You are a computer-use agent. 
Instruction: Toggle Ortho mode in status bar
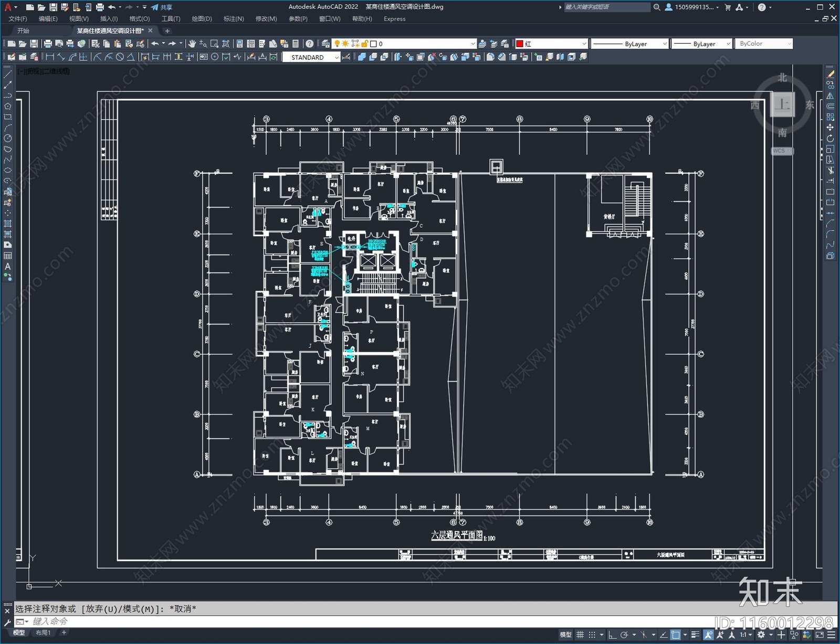(612, 635)
